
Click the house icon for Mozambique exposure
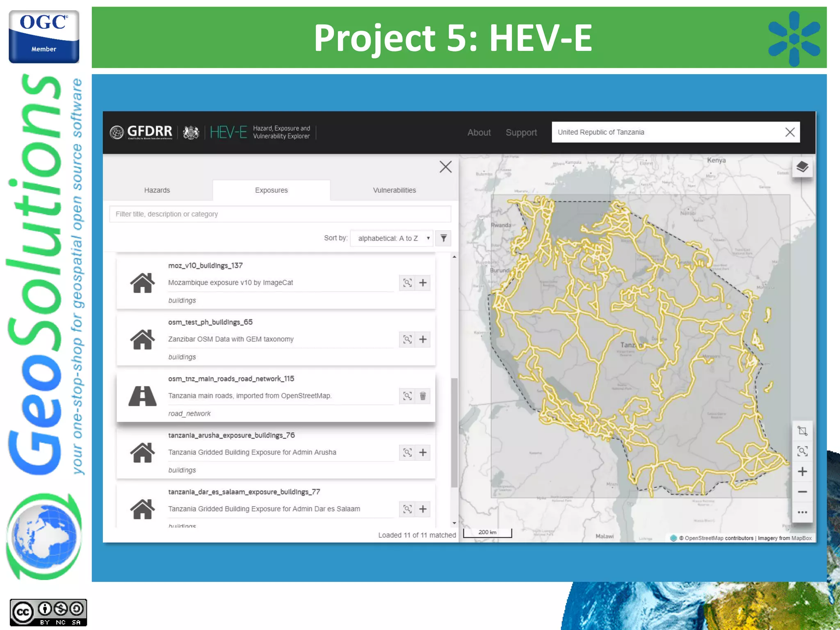(142, 283)
